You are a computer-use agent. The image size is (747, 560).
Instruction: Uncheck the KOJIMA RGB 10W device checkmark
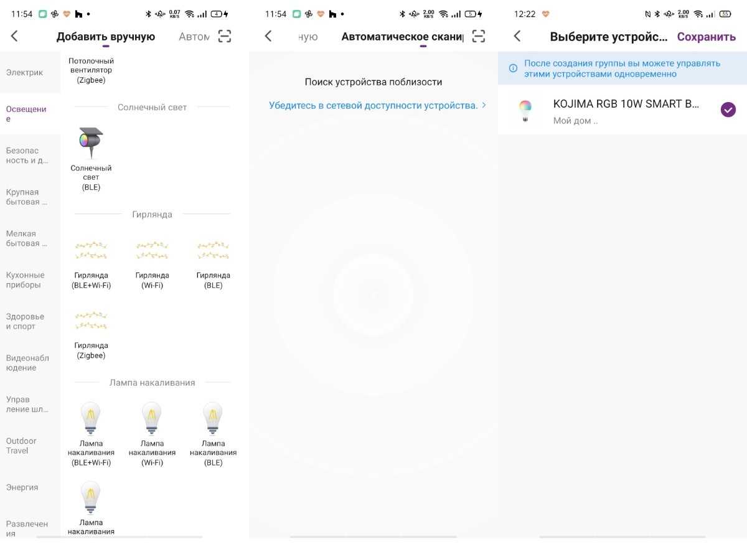pos(728,110)
